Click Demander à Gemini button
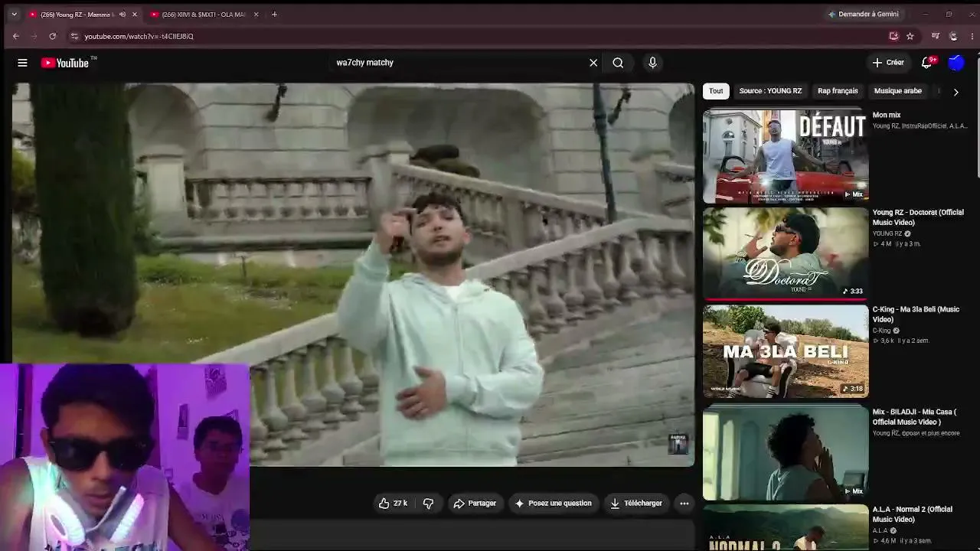The image size is (980, 551). (x=862, y=14)
